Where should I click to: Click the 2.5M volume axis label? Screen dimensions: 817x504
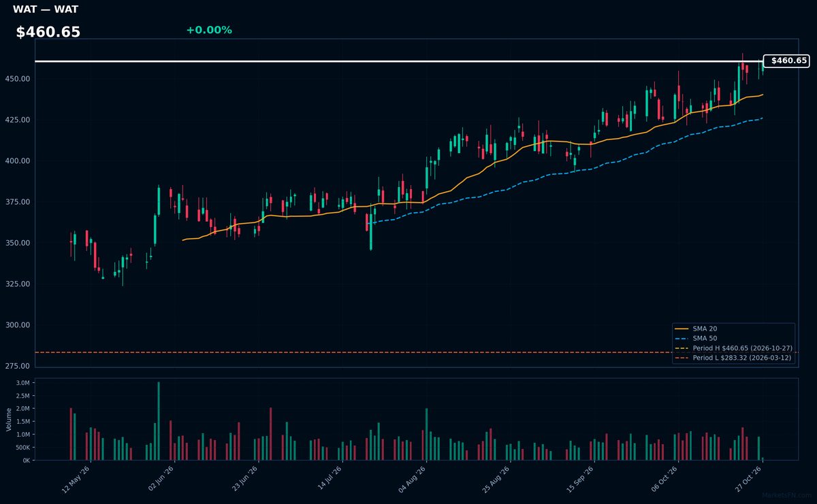[22, 397]
